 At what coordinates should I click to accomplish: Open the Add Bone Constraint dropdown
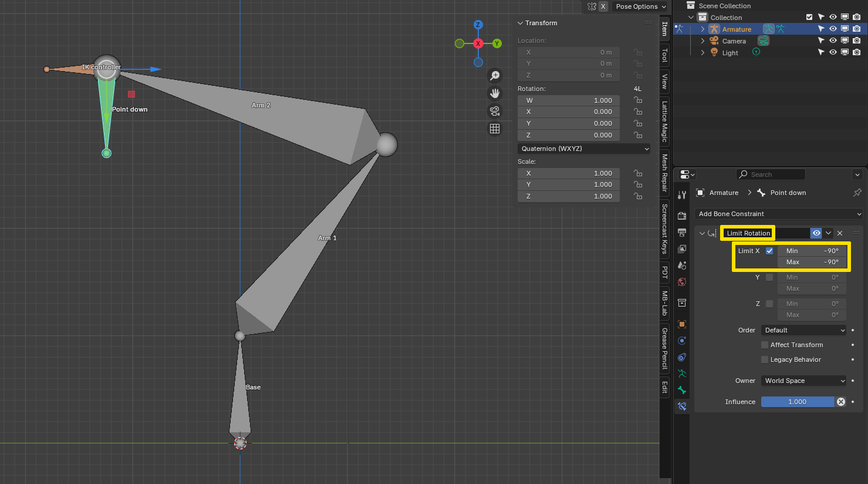[779, 214]
